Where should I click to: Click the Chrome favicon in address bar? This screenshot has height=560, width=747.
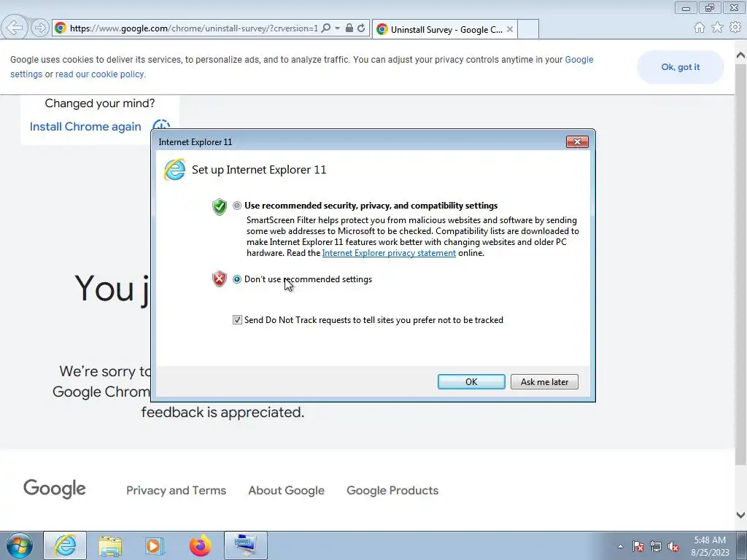coord(61,28)
